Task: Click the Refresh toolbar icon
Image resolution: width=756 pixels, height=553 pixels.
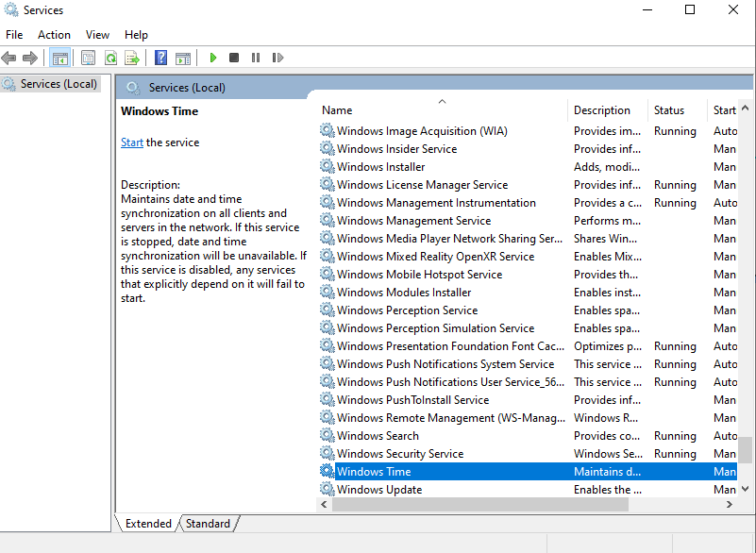Action: [110, 58]
